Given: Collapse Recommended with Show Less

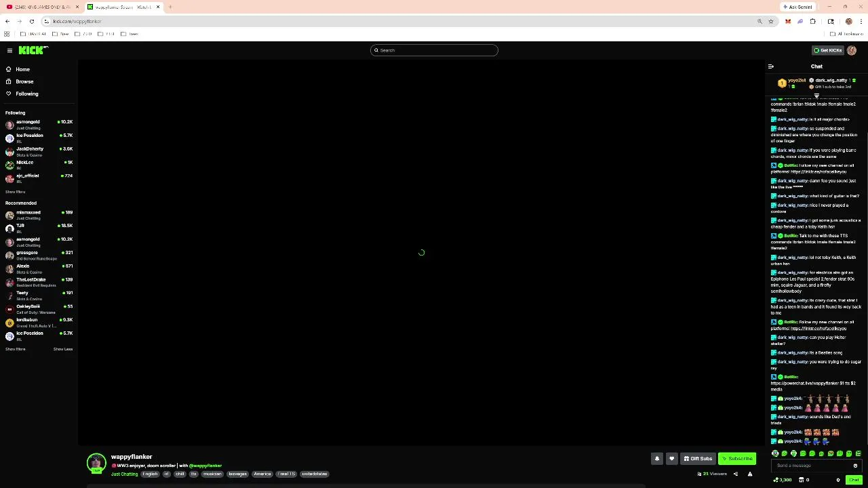Looking at the screenshot, I should click(63, 349).
